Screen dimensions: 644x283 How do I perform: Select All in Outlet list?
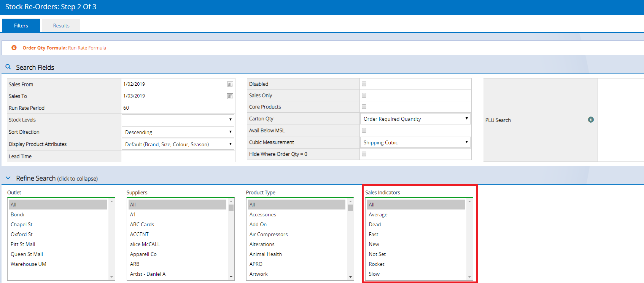pyautogui.click(x=58, y=205)
